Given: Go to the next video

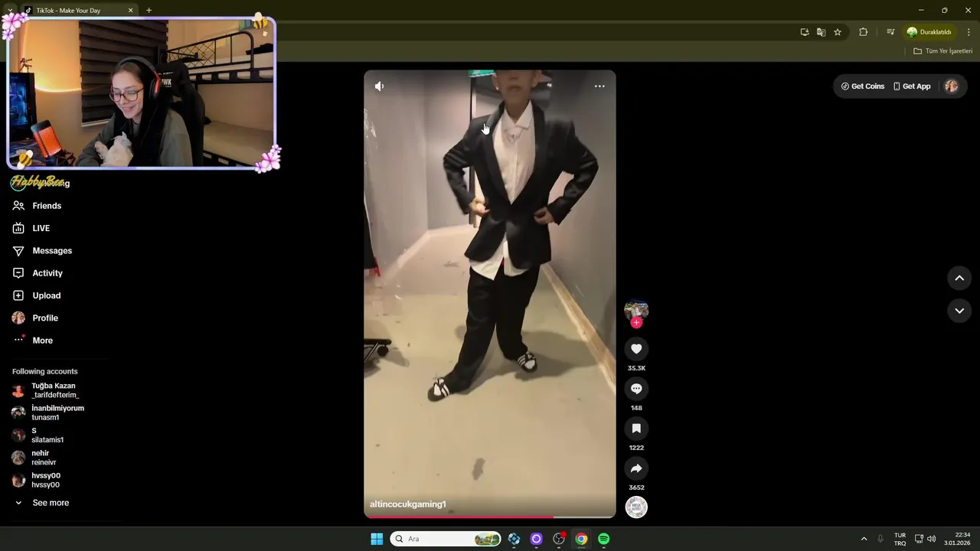Looking at the screenshot, I should click(959, 311).
